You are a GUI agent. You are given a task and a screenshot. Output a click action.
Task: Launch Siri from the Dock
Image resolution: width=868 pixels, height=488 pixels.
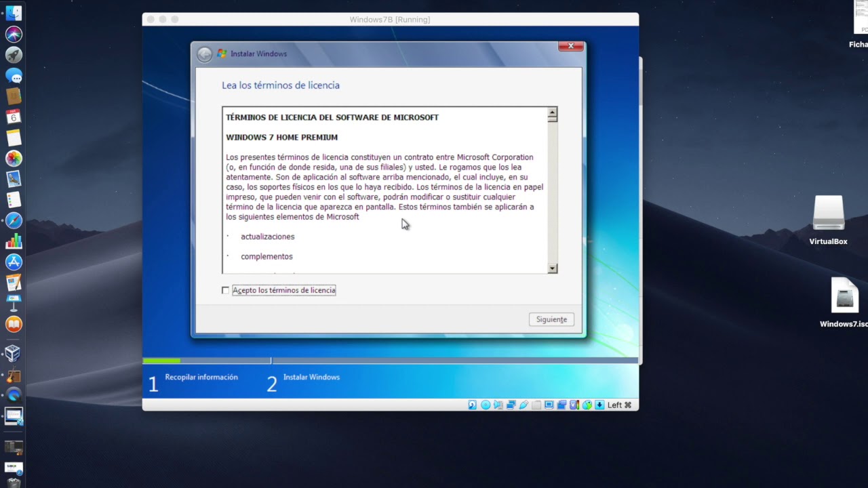click(x=14, y=34)
